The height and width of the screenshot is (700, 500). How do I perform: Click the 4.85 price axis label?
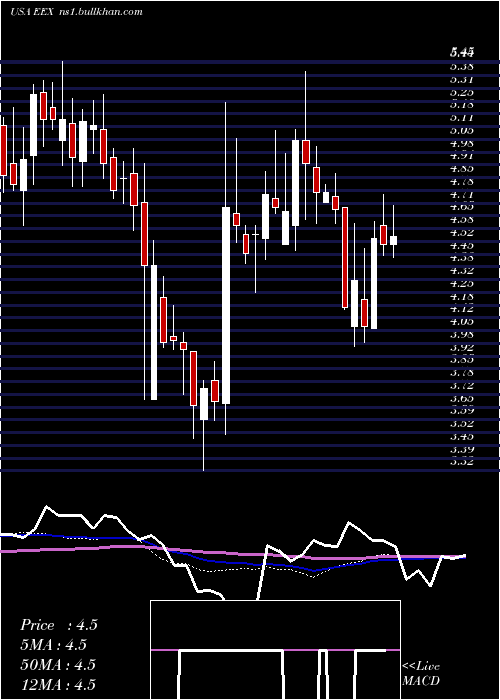[462, 169]
